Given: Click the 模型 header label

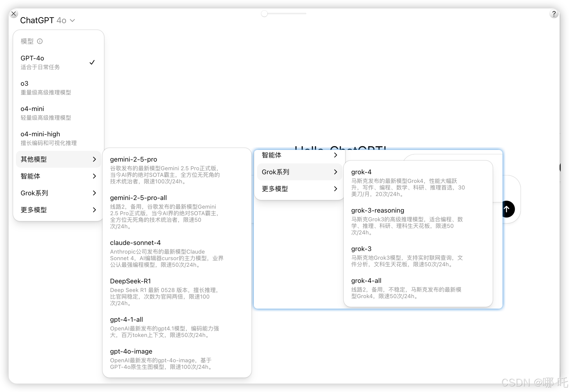Looking at the screenshot, I should [27, 41].
